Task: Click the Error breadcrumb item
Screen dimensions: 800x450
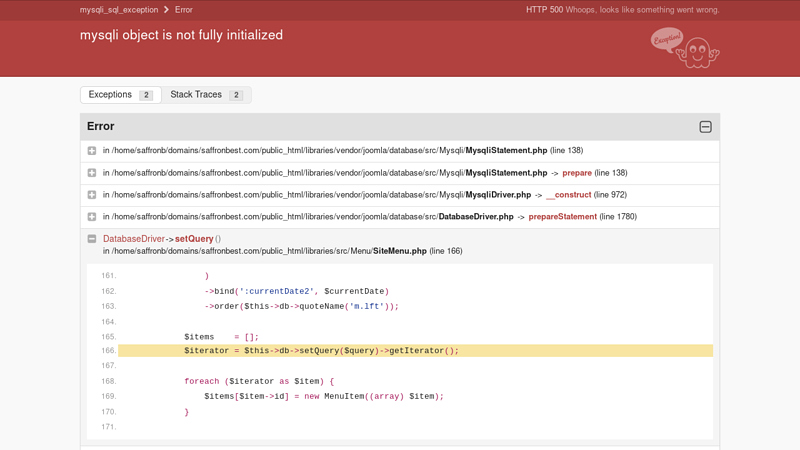Action: pos(184,10)
